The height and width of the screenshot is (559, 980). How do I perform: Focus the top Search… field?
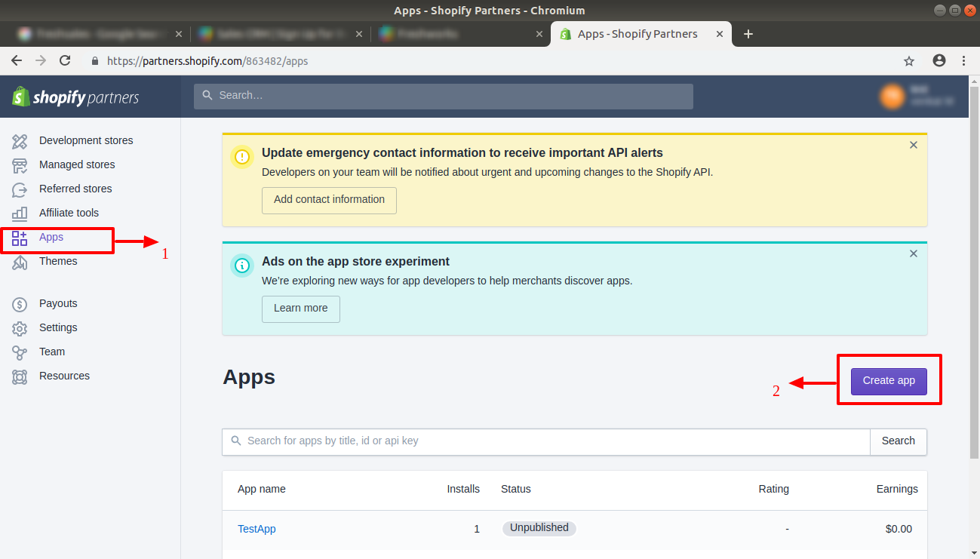pyautogui.click(x=444, y=96)
